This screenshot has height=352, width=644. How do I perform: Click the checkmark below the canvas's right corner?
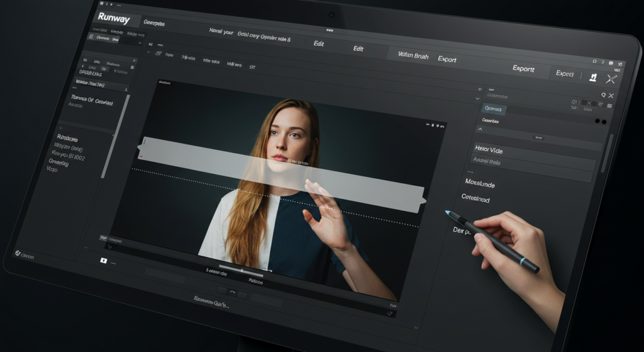(390, 314)
